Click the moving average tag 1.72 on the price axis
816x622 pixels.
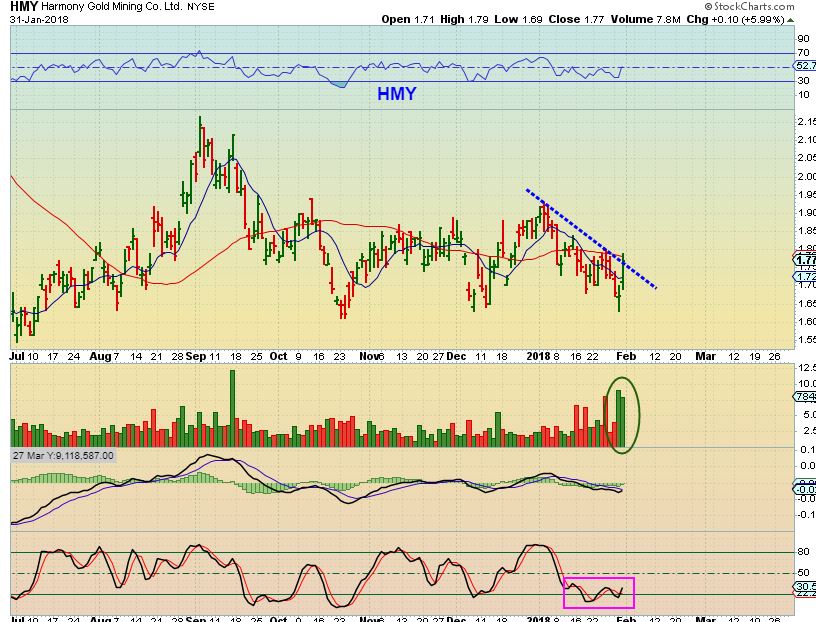[805, 276]
